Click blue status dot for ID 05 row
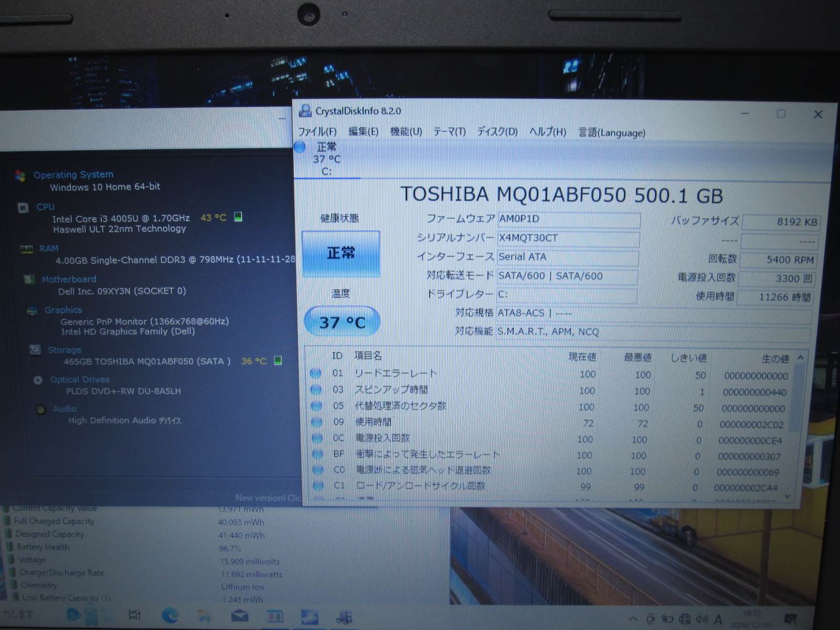The image size is (840, 630). pyautogui.click(x=317, y=406)
